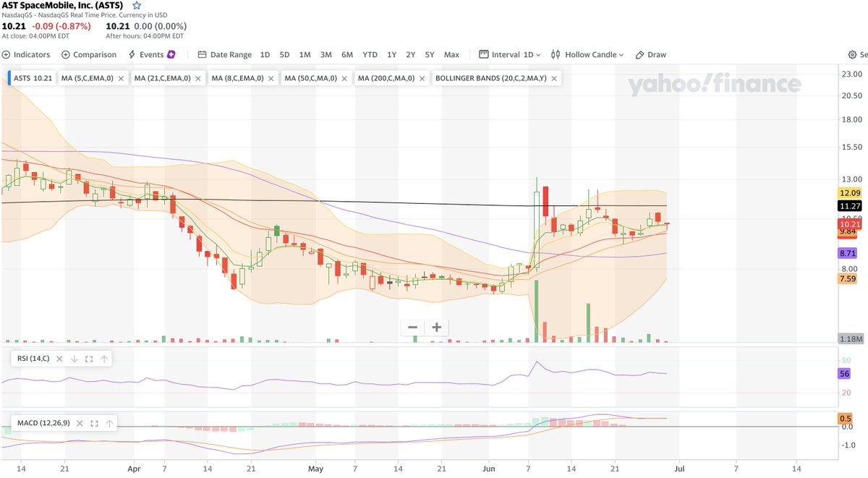868x478 pixels.
Task: Click the Max range option
Action: point(451,54)
